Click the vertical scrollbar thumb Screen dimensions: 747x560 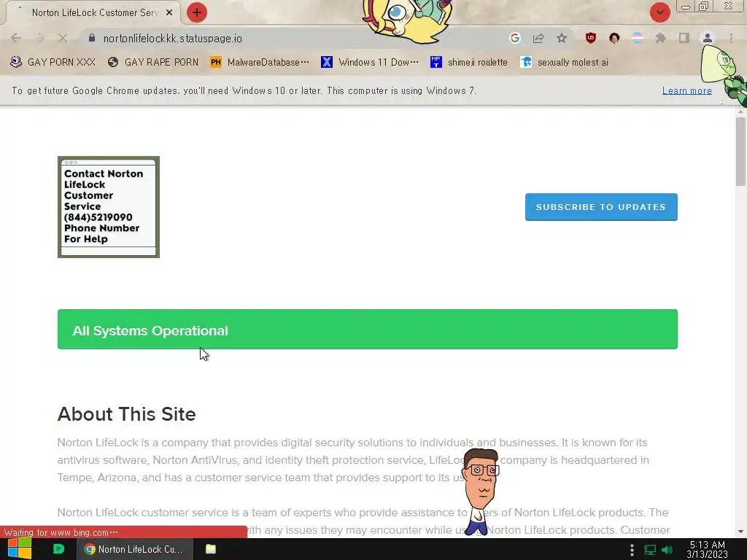coord(740,152)
